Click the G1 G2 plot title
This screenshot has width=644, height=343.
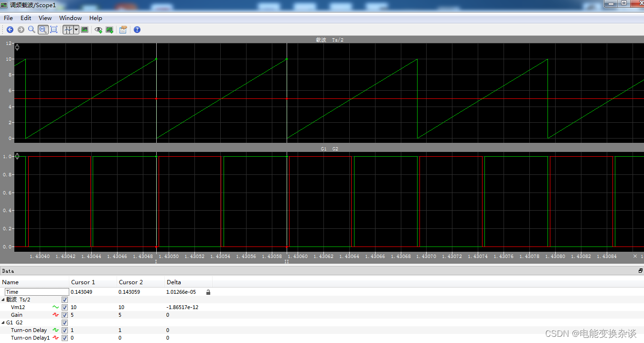pyautogui.click(x=330, y=149)
